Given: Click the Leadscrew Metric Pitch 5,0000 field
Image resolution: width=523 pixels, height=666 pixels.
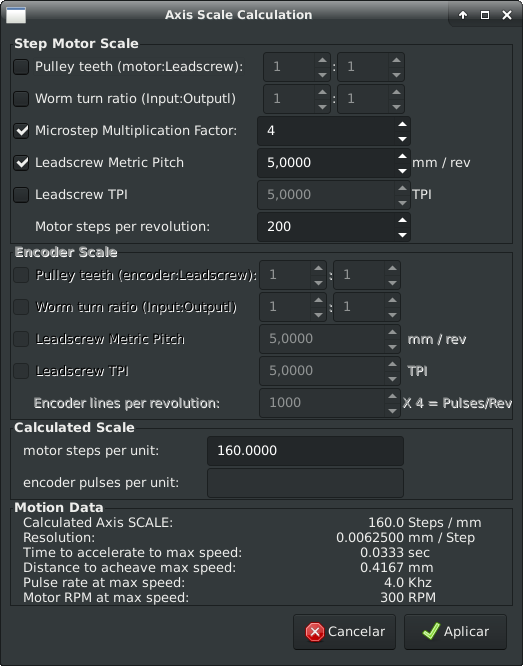Looking at the screenshot, I should tap(326, 163).
